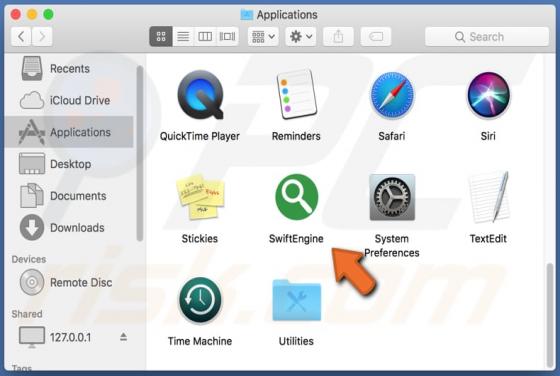The height and width of the screenshot is (376, 560).
Task: Click the Stickies label
Action: point(200,239)
